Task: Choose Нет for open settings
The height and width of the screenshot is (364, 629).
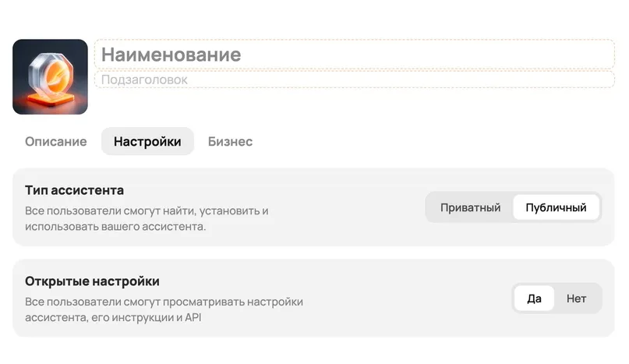Action: click(577, 299)
